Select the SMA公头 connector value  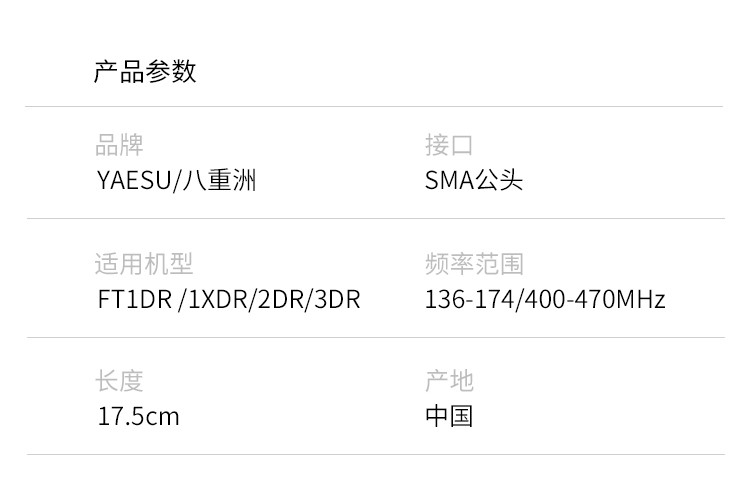474,181
